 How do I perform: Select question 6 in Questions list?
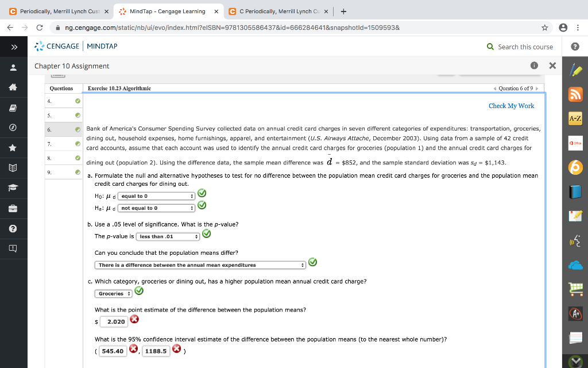(64, 129)
